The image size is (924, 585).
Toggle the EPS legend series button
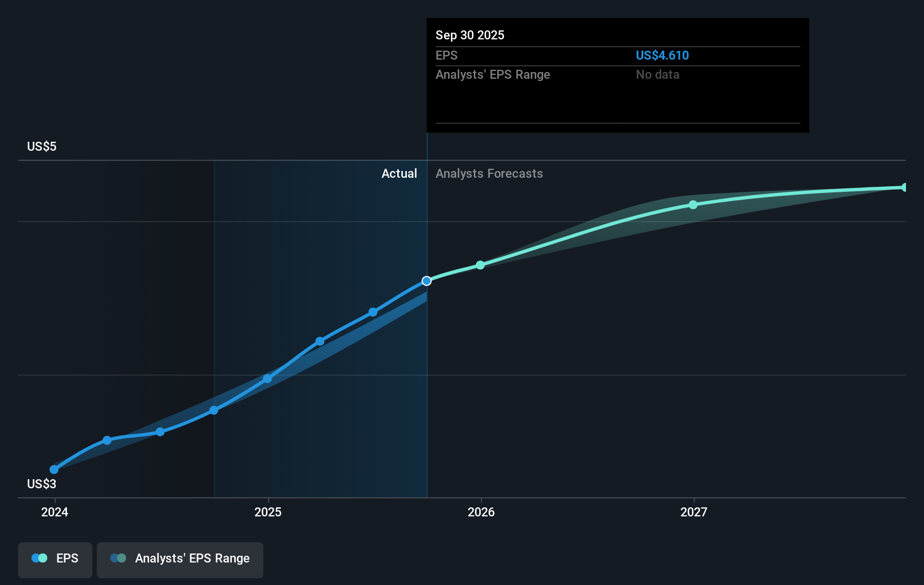click(55, 560)
